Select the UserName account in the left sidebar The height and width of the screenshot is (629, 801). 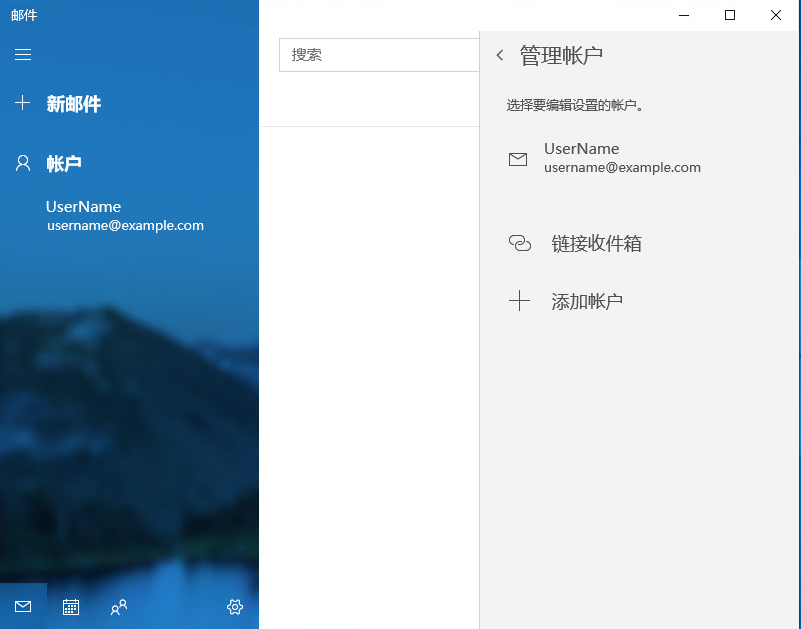click(x=124, y=216)
